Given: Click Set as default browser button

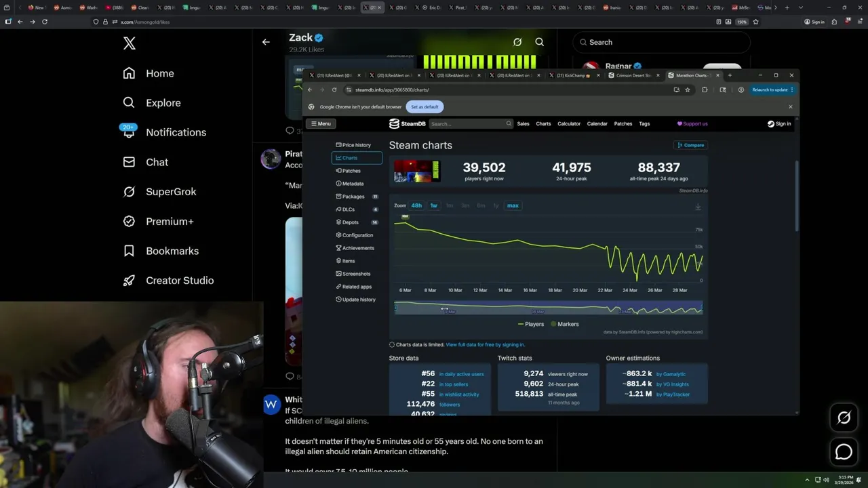Looking at the screenshot, I should (x=425, y=106).
